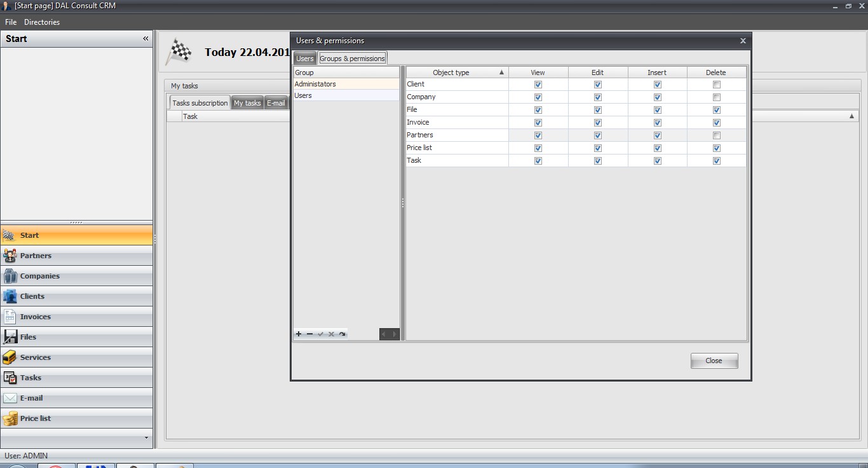Collapse the Start sidebar panel with double chevron

[x=146, y=39]
